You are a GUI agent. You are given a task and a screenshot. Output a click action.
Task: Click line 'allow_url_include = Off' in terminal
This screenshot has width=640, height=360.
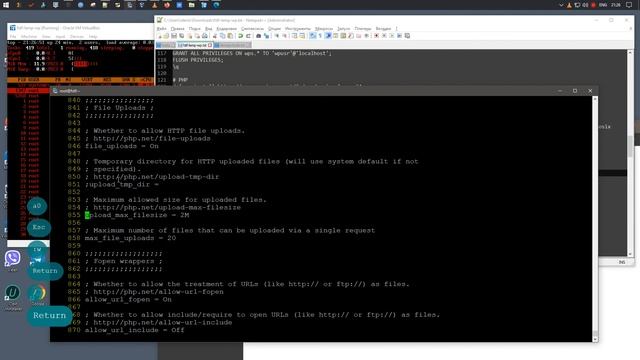(x=135, y=330)
